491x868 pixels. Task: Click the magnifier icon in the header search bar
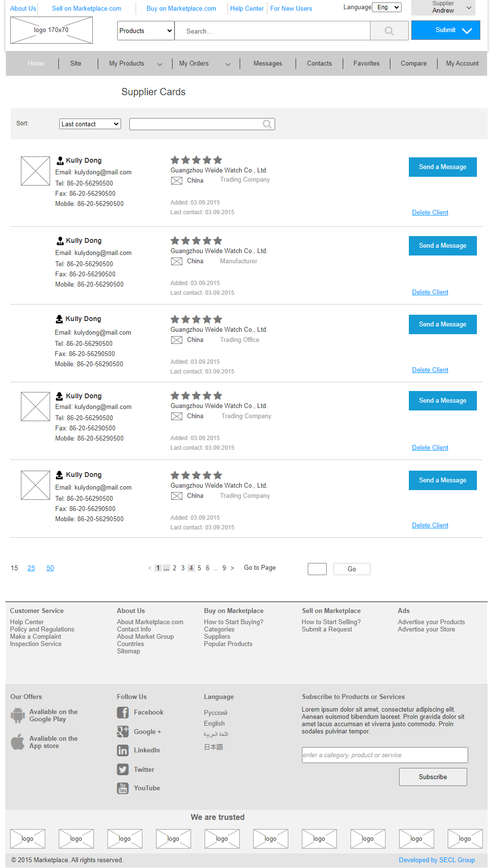[389, 31]
